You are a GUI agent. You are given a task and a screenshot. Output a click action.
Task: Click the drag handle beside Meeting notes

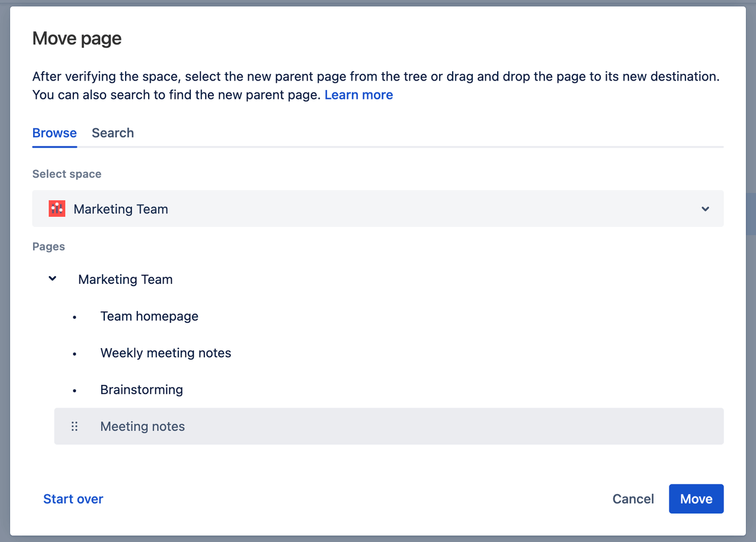pos(74,426)
